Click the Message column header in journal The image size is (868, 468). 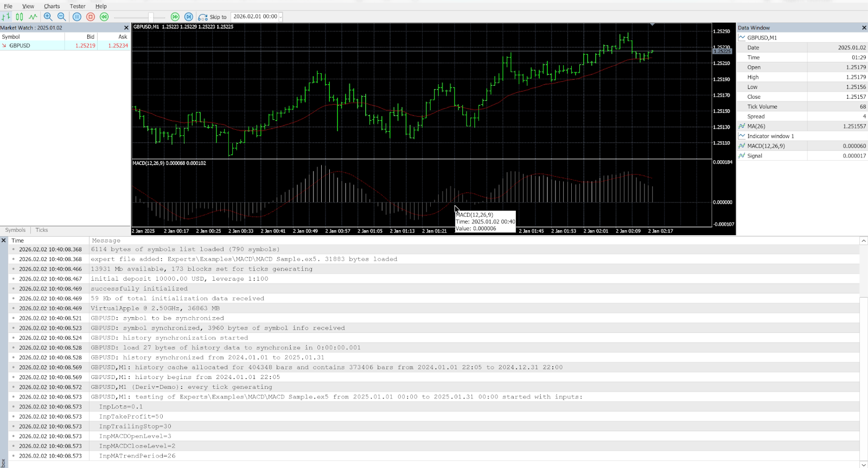pyautogui.click(x=475, y=241)
